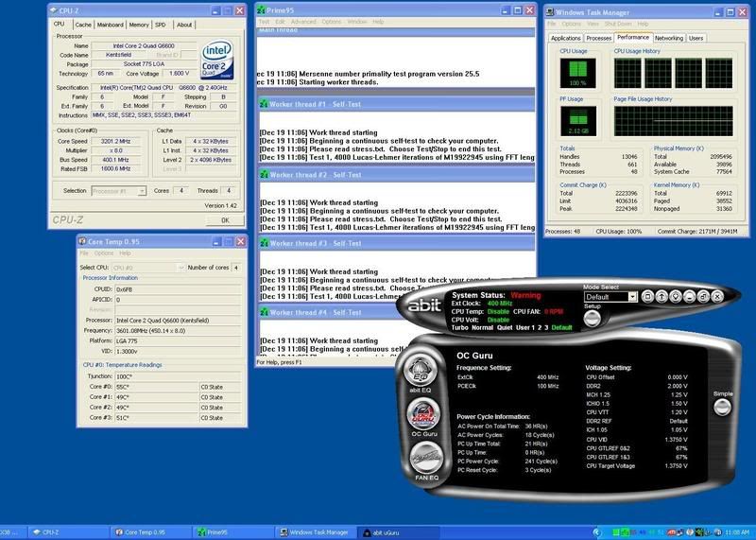The height and width of the screenshot is (540, 756).
Task: Open the View menu in Task Manager
Action: pos(593,24)
